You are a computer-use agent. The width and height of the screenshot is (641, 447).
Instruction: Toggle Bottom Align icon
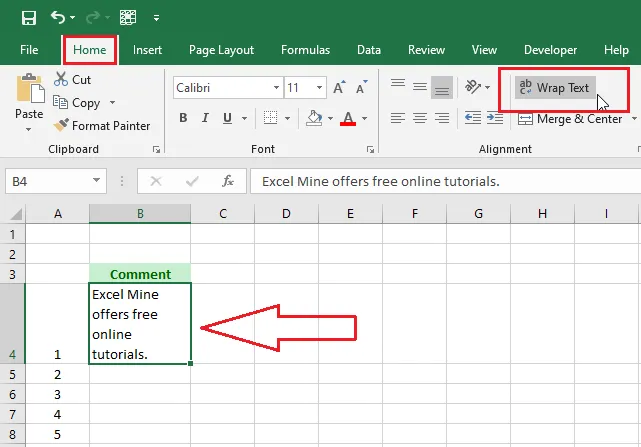(442, 87)
